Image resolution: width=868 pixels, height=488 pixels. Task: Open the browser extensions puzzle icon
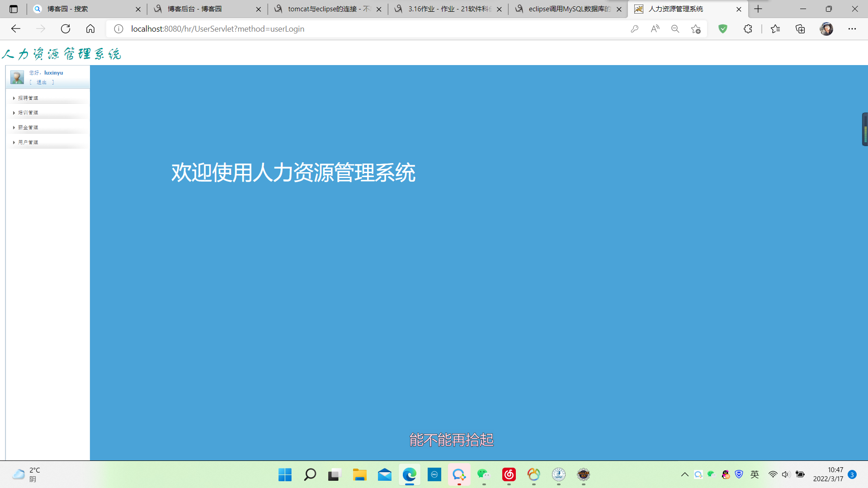point(748,29)
